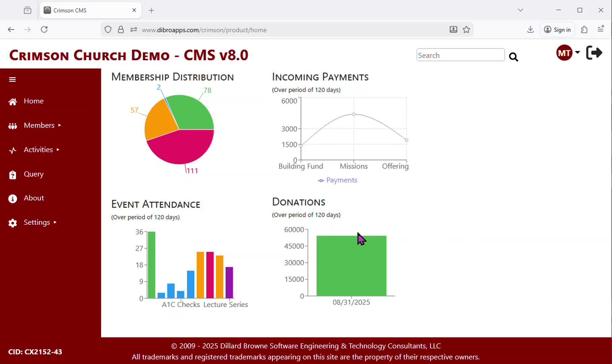Click the Settings gear icon

click(13, 223)
